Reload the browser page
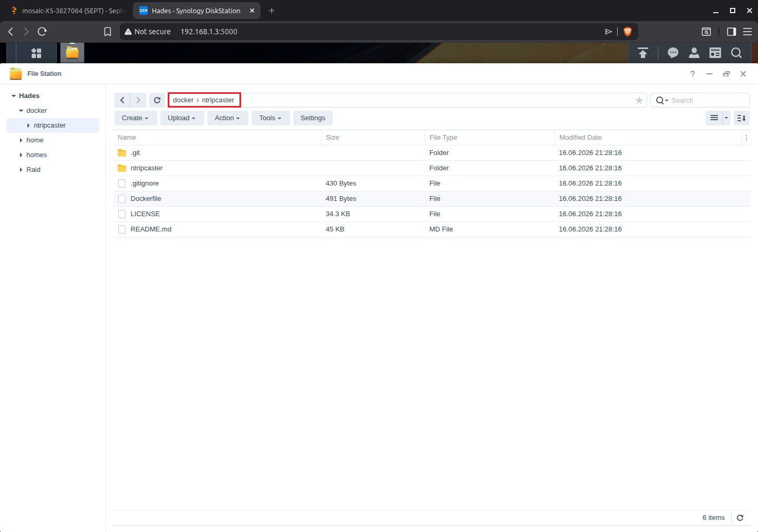 click(42, 32)
